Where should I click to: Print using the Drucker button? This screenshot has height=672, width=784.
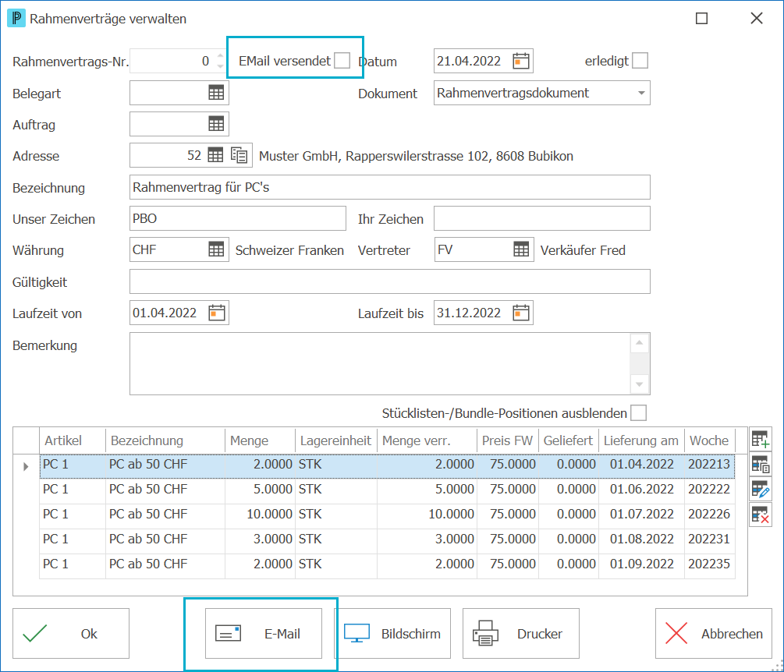click(x=521, y=633)
